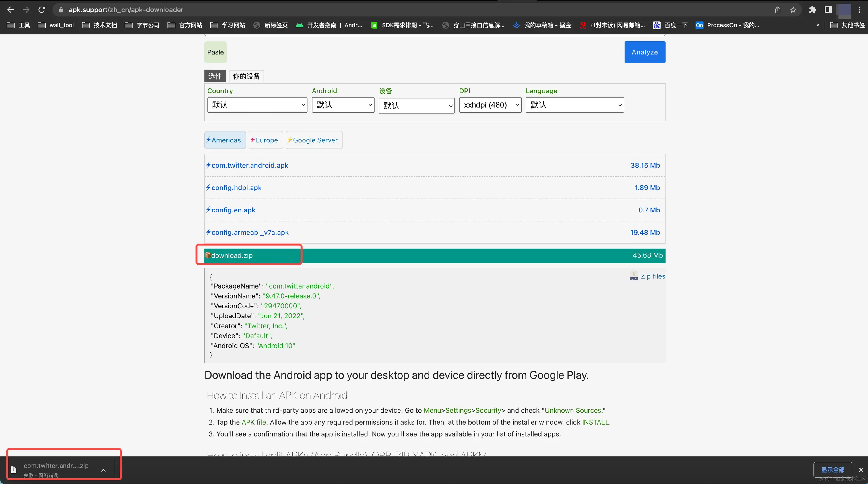This screenshot has width=868, height=484.
Task: Click the Paste button
Action: (x=215, y=52)
